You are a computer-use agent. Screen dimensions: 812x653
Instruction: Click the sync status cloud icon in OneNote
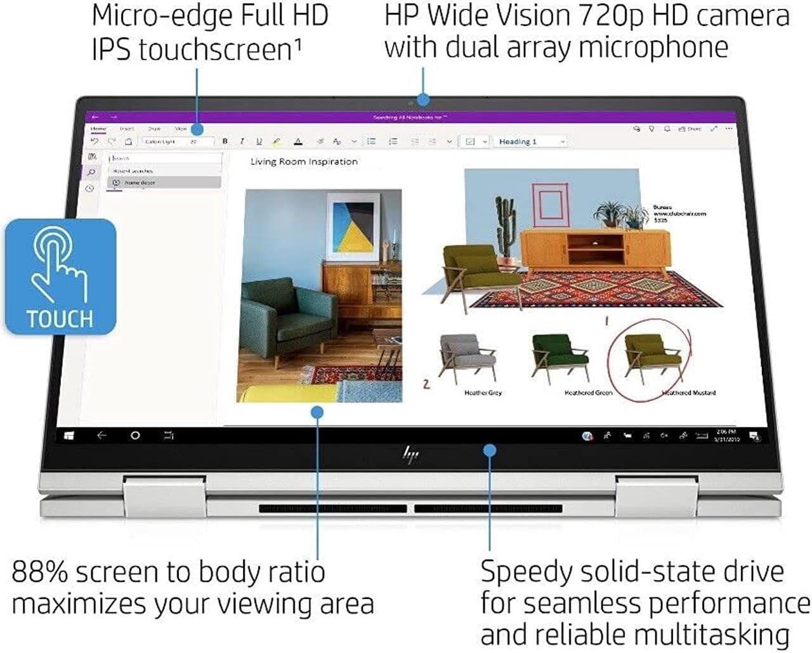click(637, 129)
